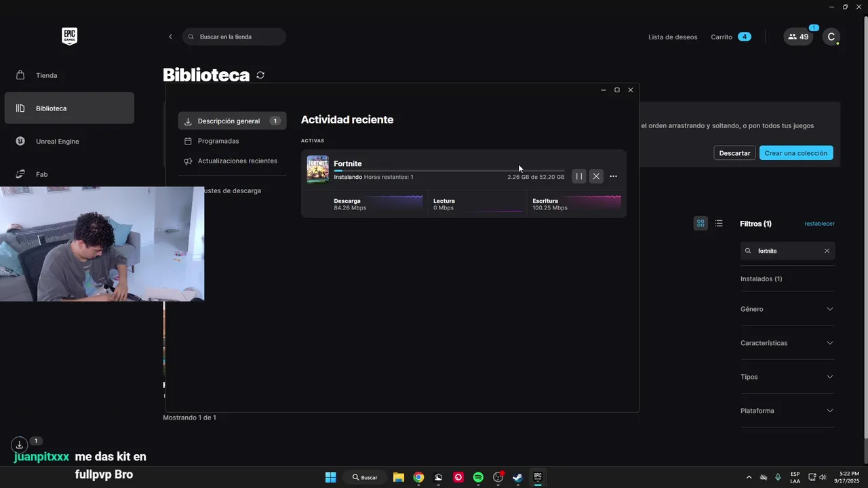Click the red taskbar app icon beside Spotify
868x488 pixels.
(458, 477)
